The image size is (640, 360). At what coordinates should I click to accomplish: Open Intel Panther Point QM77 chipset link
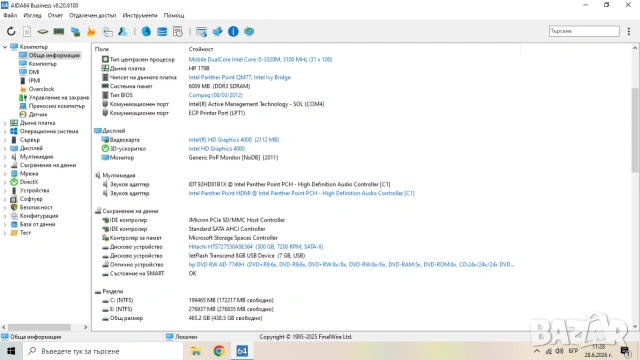[x=240, y=77]
